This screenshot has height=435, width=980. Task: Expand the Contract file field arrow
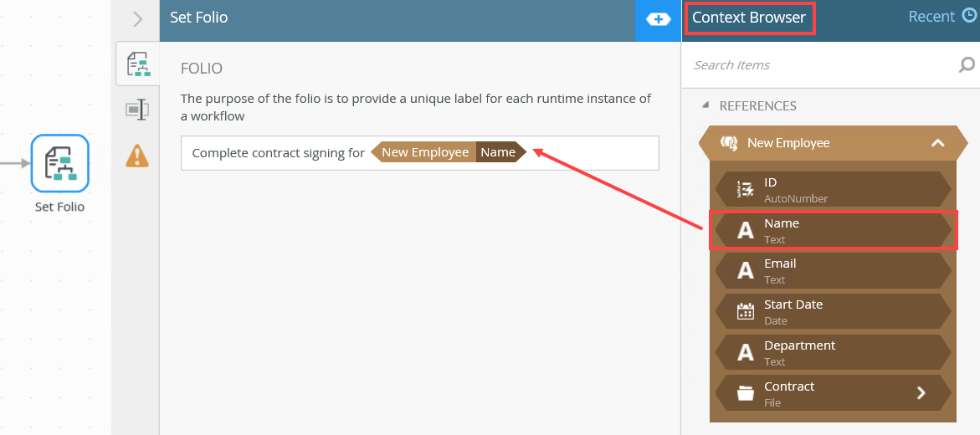[x=921, y=393]
